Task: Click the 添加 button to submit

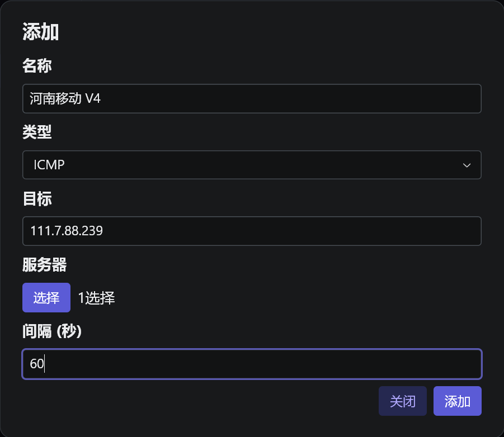Action: [x=457, y=401]
